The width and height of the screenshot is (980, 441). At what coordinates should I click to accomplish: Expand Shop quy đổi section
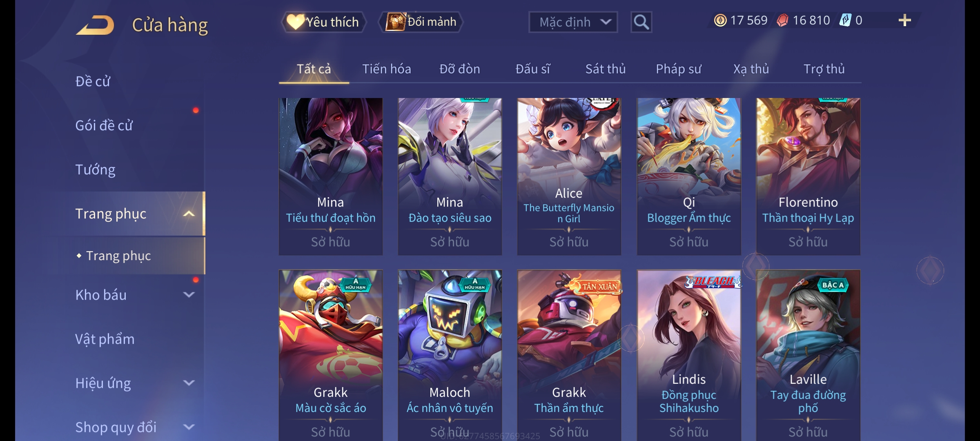point(189,427)
